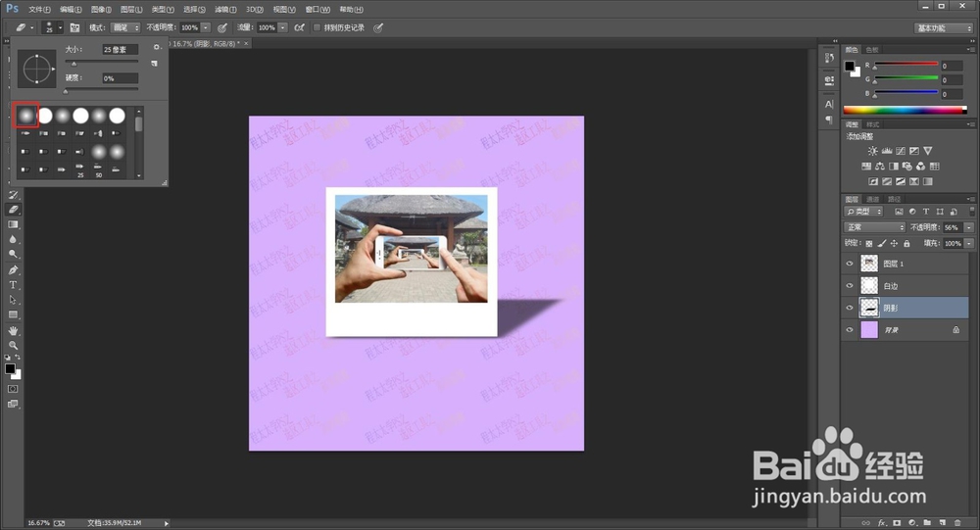
Task: Swap foreground and background colors
Action: click(x=18, y=357)
